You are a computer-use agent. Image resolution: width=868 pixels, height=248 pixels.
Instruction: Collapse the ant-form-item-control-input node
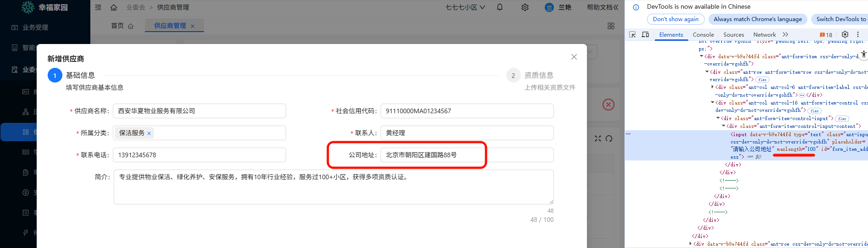tap(718, 118)
